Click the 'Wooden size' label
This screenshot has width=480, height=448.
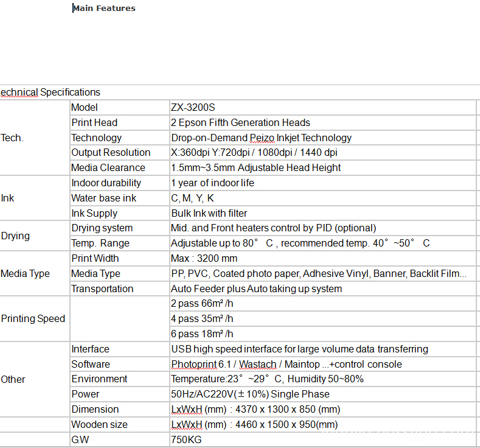click(99, 424)
